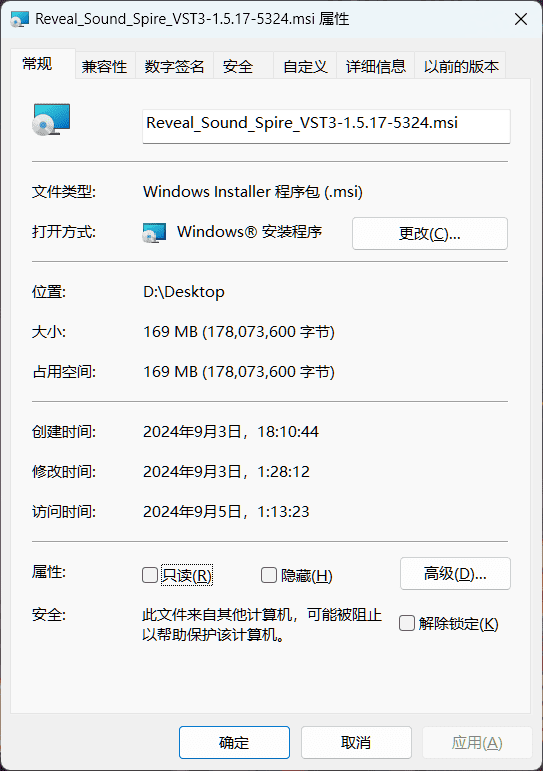Open 高级(D)... advanced attributes
Image resolution: width=543 pixels, height=771 pixels.
[x=455, y=573]
